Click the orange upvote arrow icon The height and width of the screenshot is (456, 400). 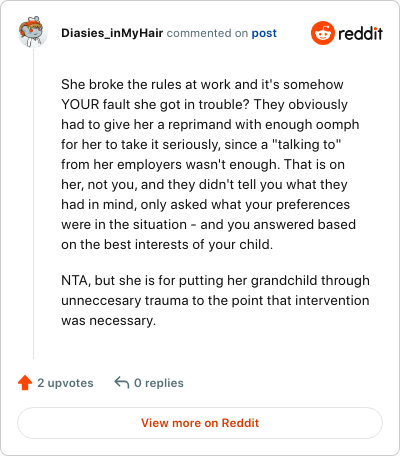point(25,383)
